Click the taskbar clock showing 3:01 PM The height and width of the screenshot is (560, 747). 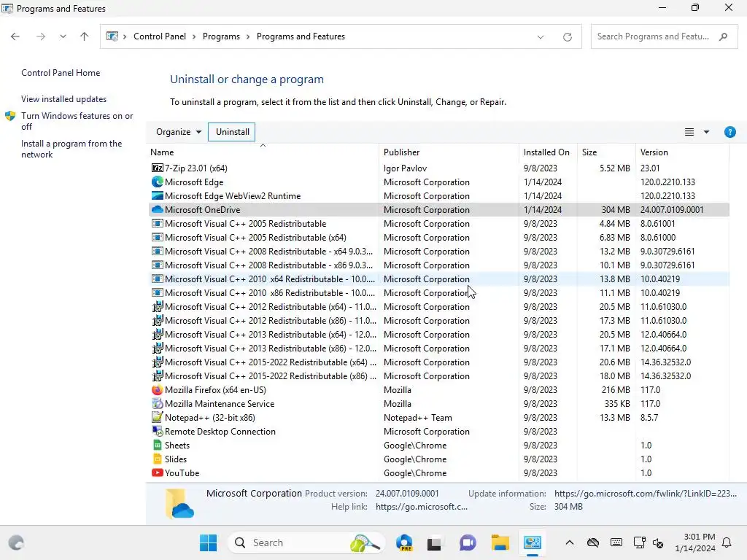click(x=695, y=542)
